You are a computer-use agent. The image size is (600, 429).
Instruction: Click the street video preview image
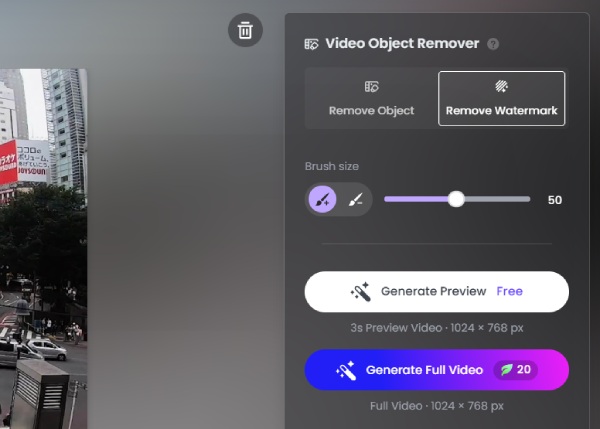[x=43, y=280]
